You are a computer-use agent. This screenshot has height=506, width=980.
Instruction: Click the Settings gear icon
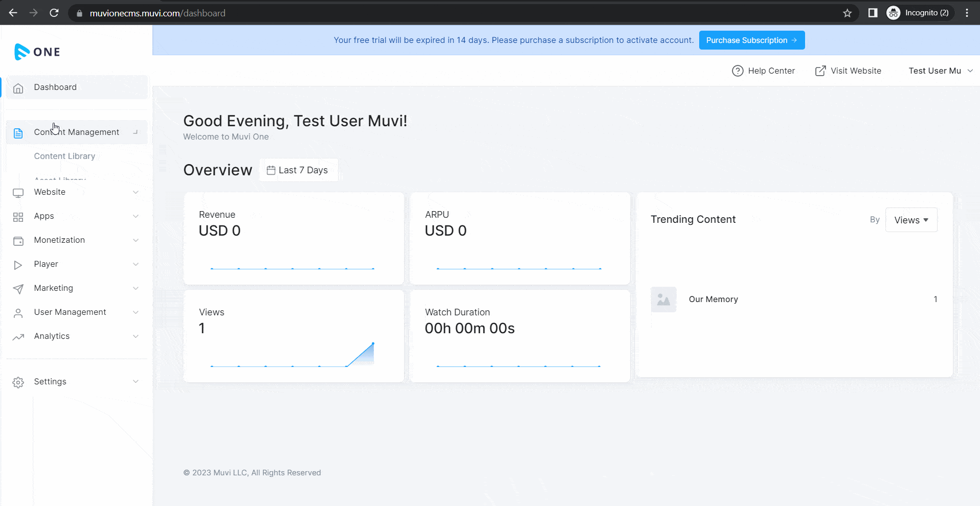18,382
